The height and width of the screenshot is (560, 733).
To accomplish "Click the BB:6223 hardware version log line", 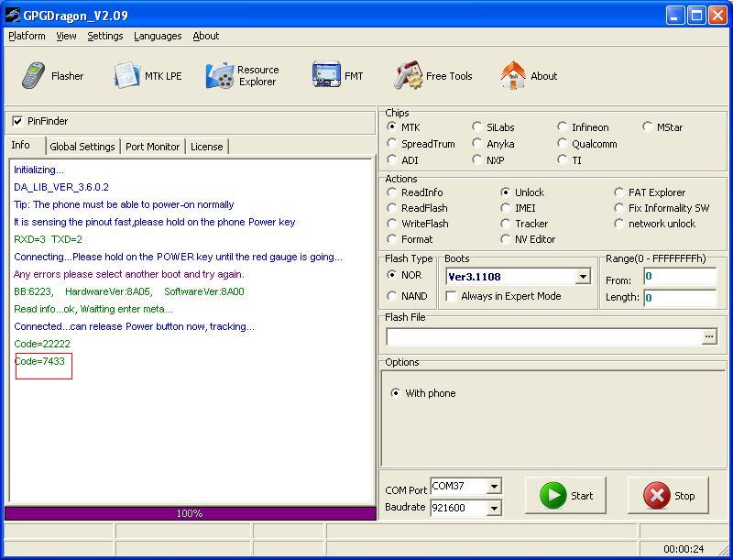I will point(129,291).
